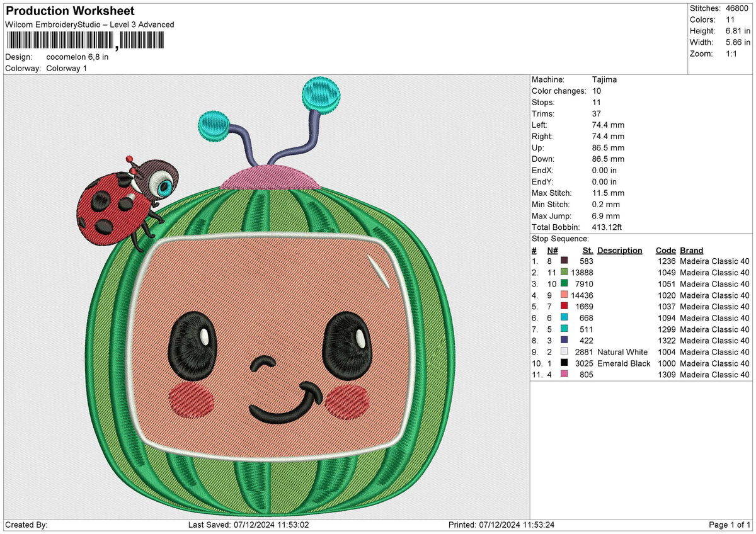This screenshot has width=756, height=534.
Task: Click the N# column header
Action: [553, 250]
